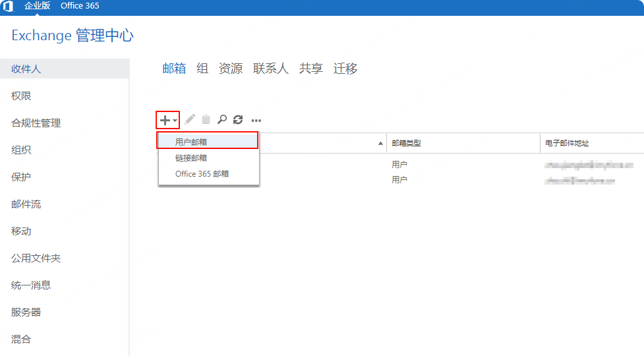Switch to the 联系人 tab
Viewport: 644px width, 356px height.
coord(271,68)
